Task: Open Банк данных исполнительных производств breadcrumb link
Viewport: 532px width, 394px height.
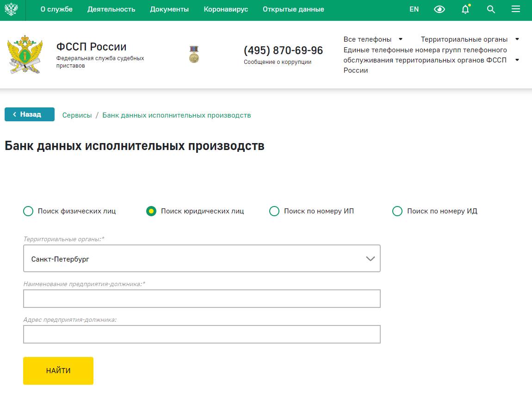Action: [177, 115]
